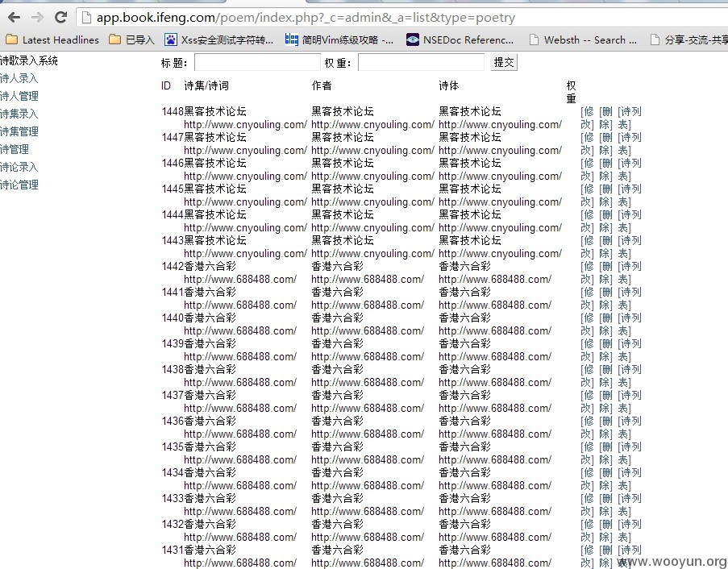Image resolution: width=728 pixels, height=569 pixels.
Task: Open 诗列表 link for entry 1445
Action: (630, 195)
